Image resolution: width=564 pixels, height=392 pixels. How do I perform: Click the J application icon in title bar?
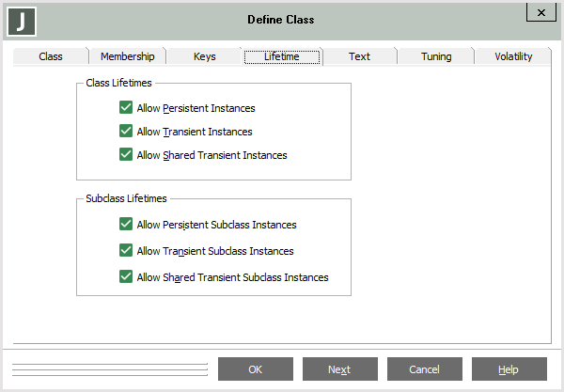pyautogui.click(x=22, y=20)
